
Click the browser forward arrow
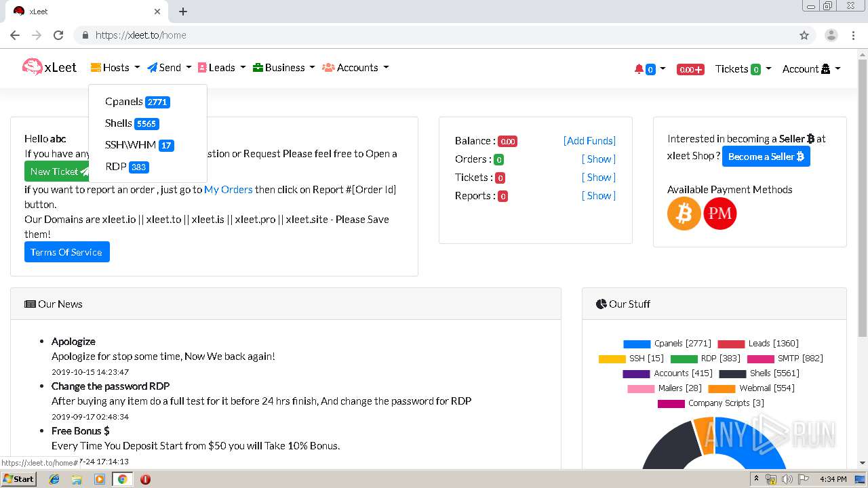[37, 35]
